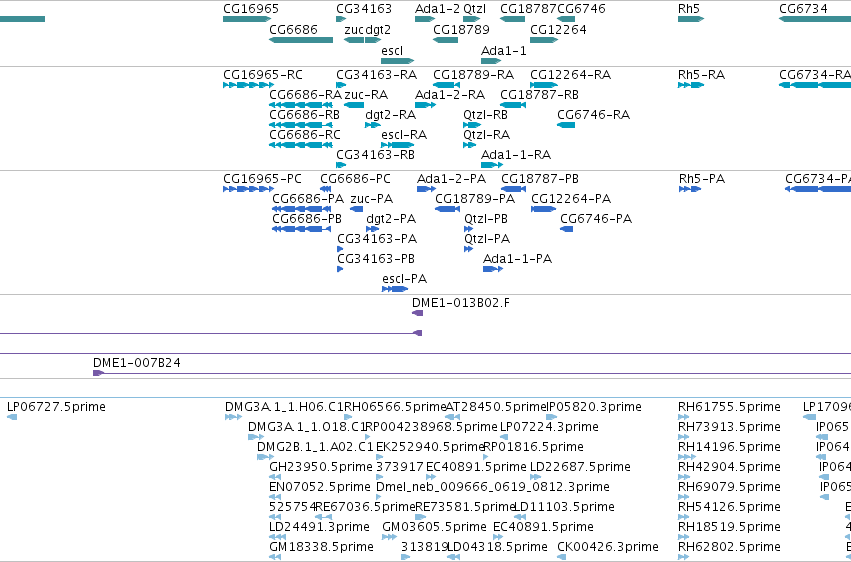Select the CG6686 gene bar
The height and width of the screenshot is (562, 851).
point(301,40)
